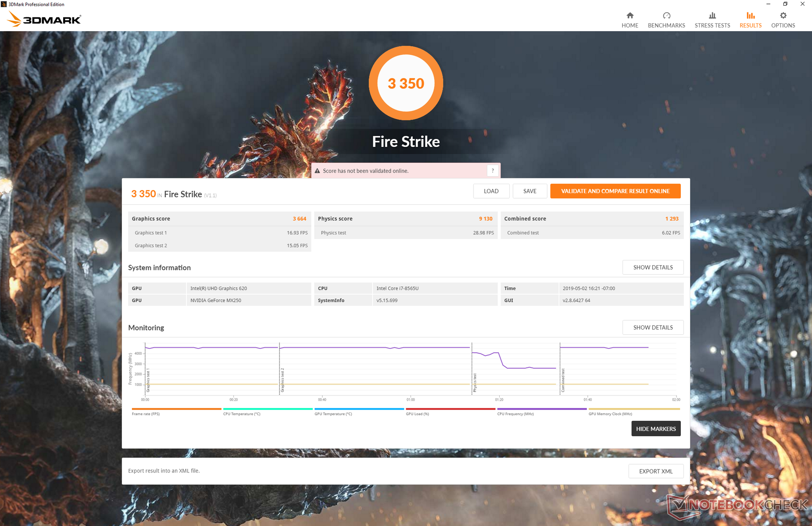Viewport: 812px width, 526px height.
Task: Toggle Frame rate (FPS) legend series
Action: point(176,412)
